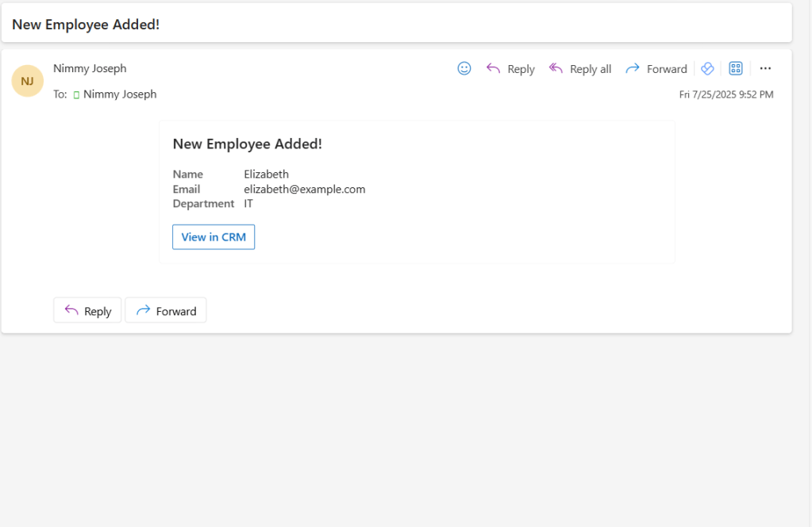812x527 pixels.
Task: Click the elizabeth@example.com email address
Action: (x=304, y=189)
